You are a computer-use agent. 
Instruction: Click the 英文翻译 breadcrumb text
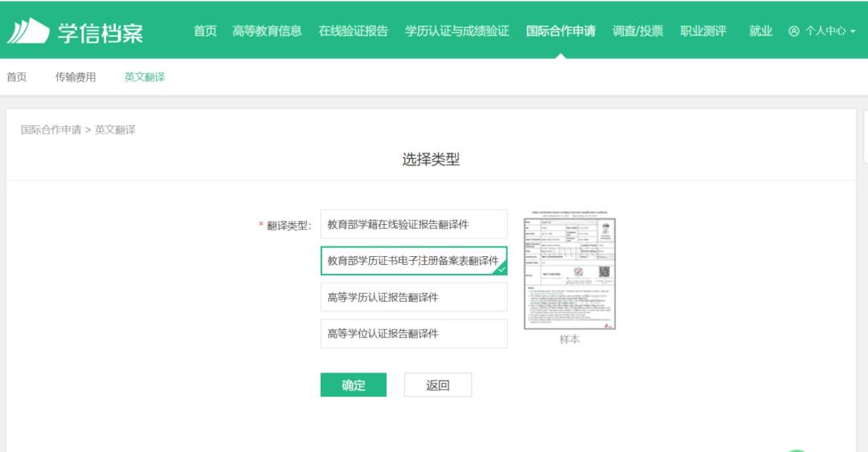pyautogui.click(x=115, y=130)
